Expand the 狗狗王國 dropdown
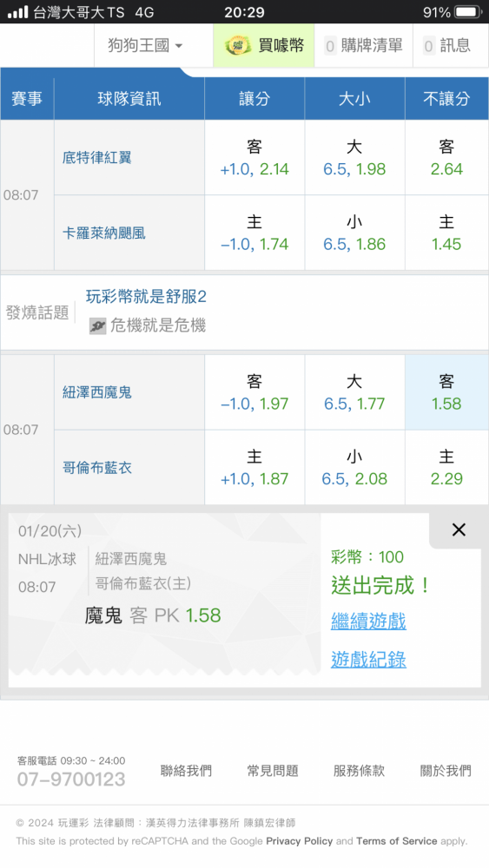489x868 pixels. tap(145, 45)
